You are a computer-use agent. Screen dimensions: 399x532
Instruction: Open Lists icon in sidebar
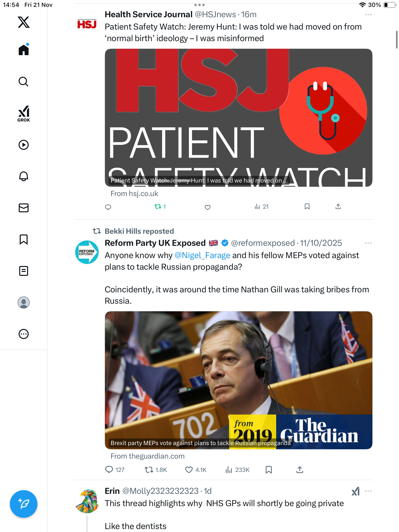pos(24,271)
